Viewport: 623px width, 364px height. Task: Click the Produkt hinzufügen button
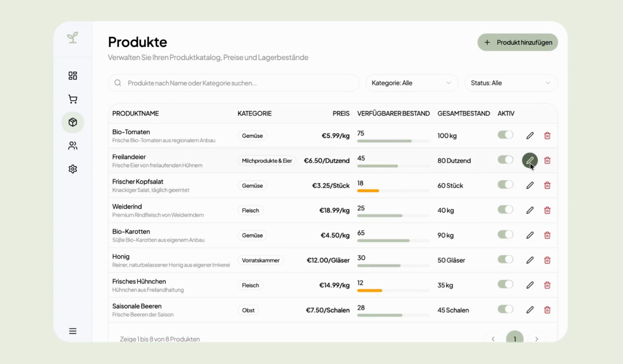(517, 42)
